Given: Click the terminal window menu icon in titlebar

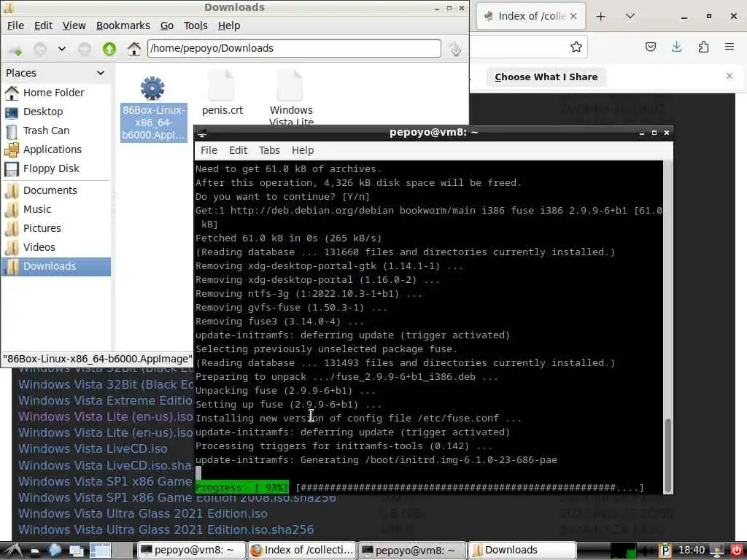Looking at the screenshot, I should [202, 133].
